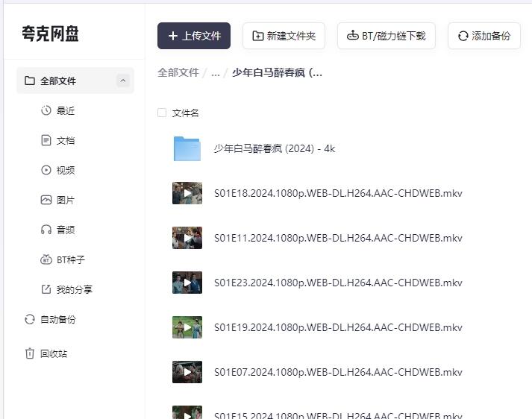This screenshot has width=532, height=419.
Task: Open 回收站 recycle bin
Action: (x=54, y=353)
